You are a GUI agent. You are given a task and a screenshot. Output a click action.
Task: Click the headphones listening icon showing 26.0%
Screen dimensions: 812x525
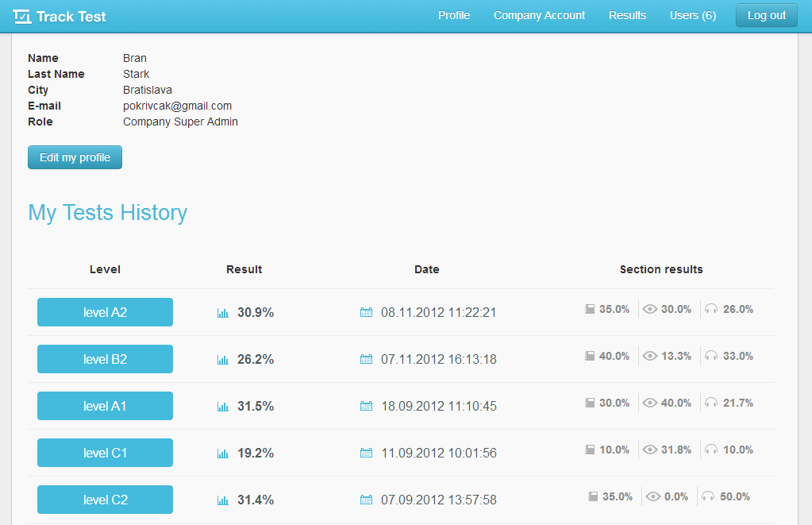click(712, 309)
